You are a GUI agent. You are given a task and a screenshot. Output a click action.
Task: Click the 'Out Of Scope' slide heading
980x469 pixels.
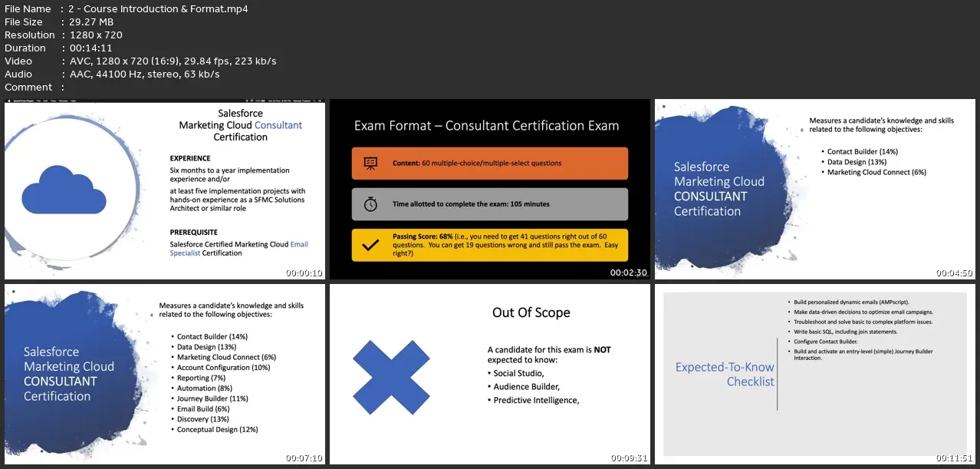click(x=531, y=312)
